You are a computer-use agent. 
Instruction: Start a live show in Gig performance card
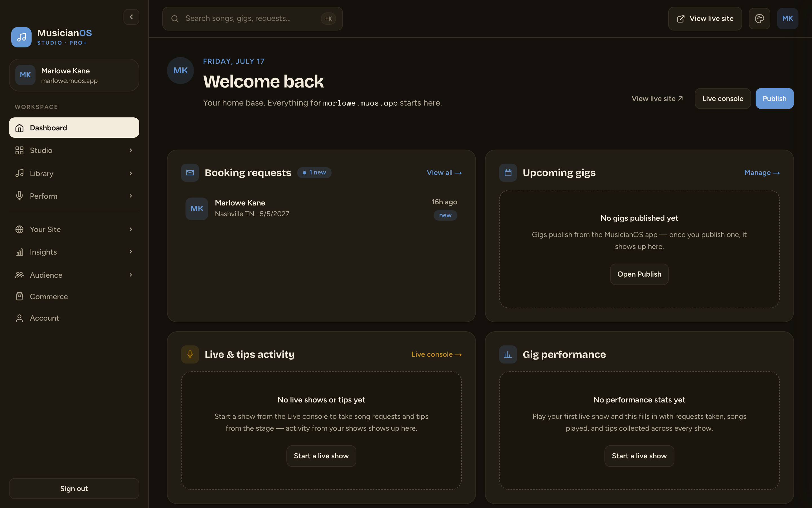point(639,456)
